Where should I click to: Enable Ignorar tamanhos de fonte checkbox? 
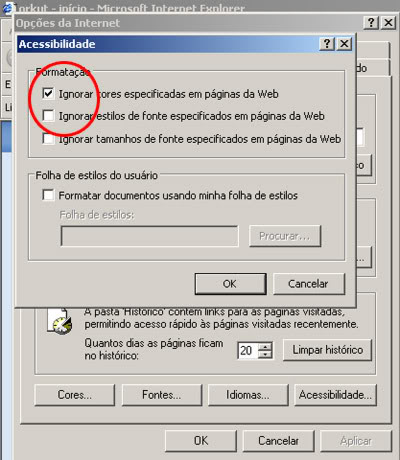48,138
